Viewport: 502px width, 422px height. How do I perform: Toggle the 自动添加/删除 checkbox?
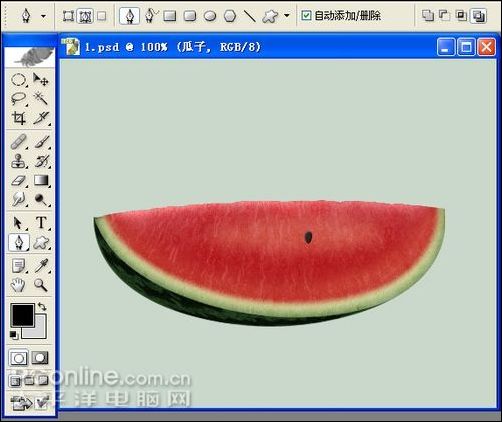(306, 15)
